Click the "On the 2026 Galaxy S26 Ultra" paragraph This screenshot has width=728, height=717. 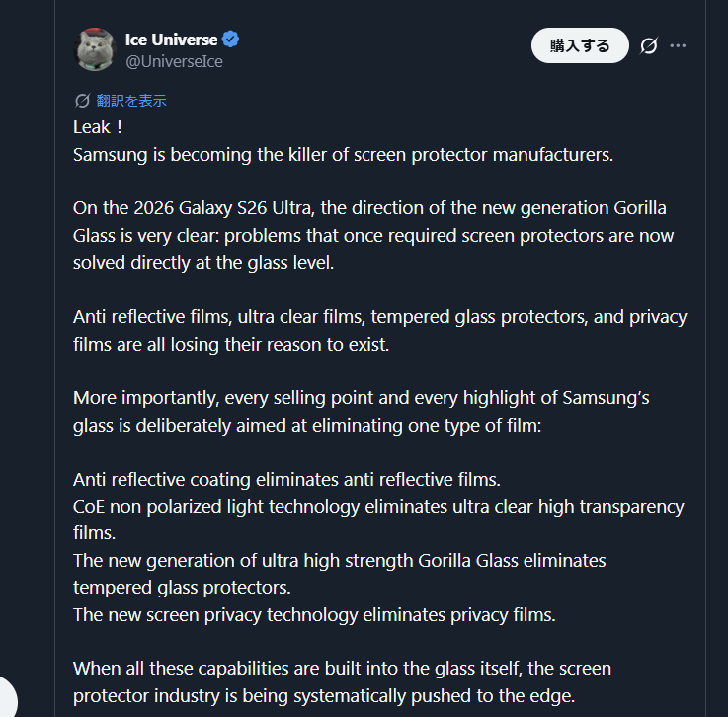tap(369, 236)
